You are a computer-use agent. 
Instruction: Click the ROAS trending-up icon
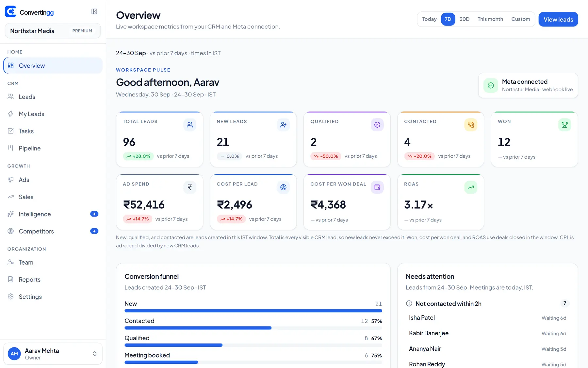[x=471, y=187]
